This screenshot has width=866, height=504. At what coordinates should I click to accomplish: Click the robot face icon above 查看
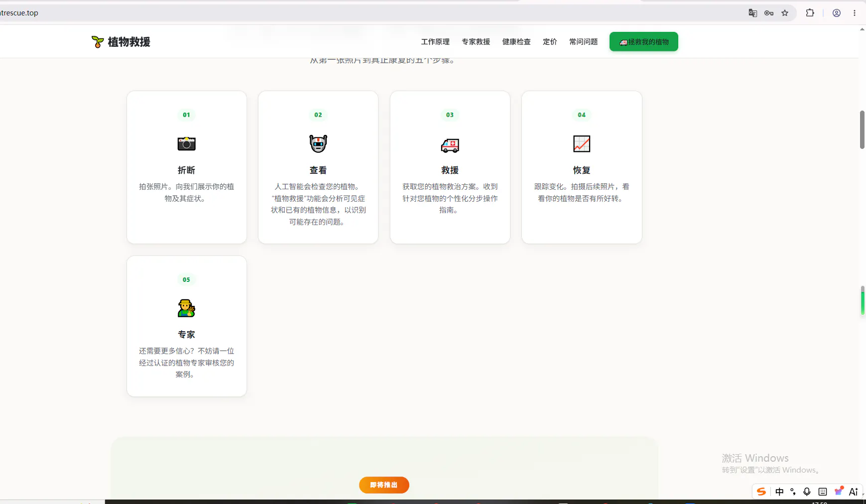pyautogui.click(x=318, y=144)
